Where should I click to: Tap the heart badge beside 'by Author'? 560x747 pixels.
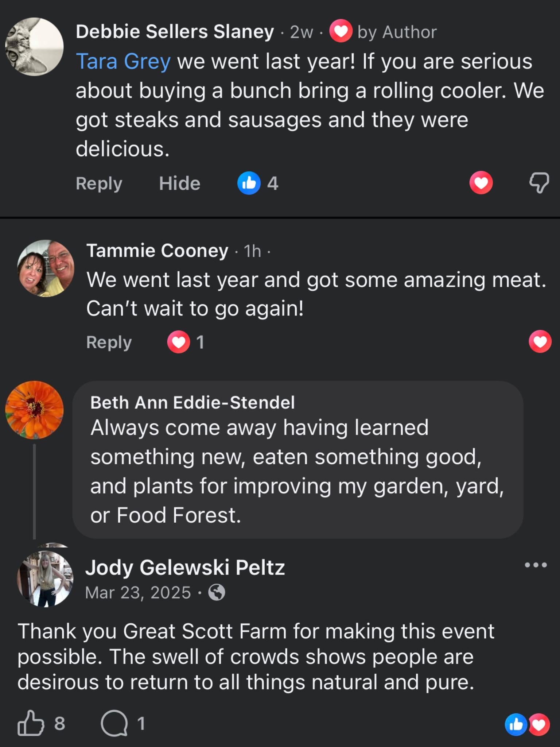[x=341, y=31]
